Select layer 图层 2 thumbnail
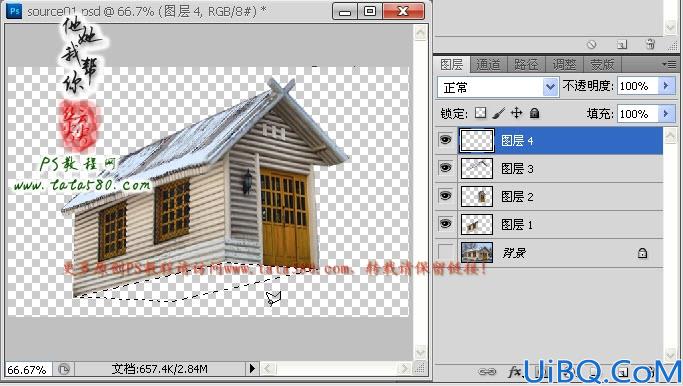 tap(477, 196)
